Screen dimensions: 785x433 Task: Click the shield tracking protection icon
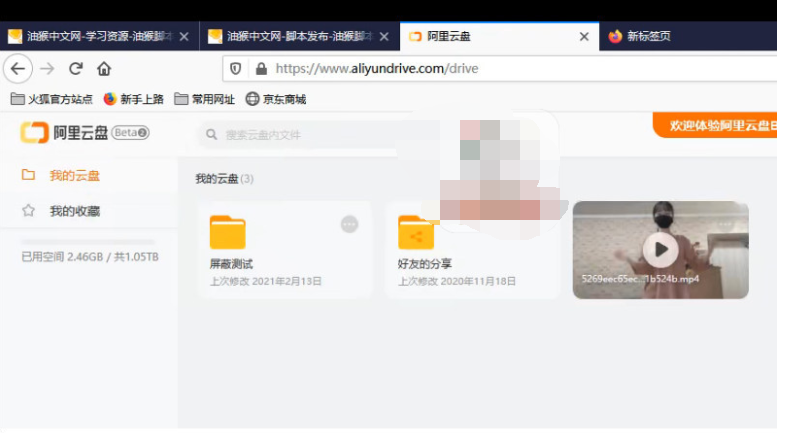coord(235,69)
